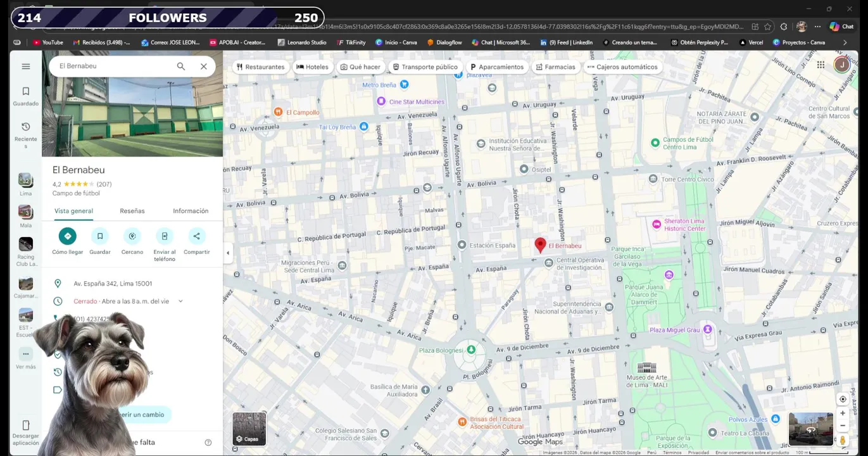The width and height of the screenshot is (868, 456).
Task: Switch to the Vista general tab
Action: [x=73, y=211]
